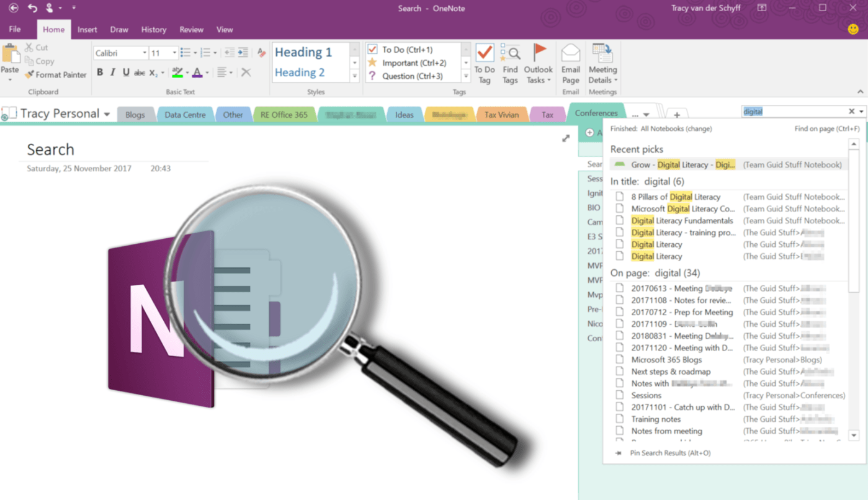Viewport: 868px width, 500px height.
Task: Apply Bold formatting to text
Action: [x=99, y=73]
